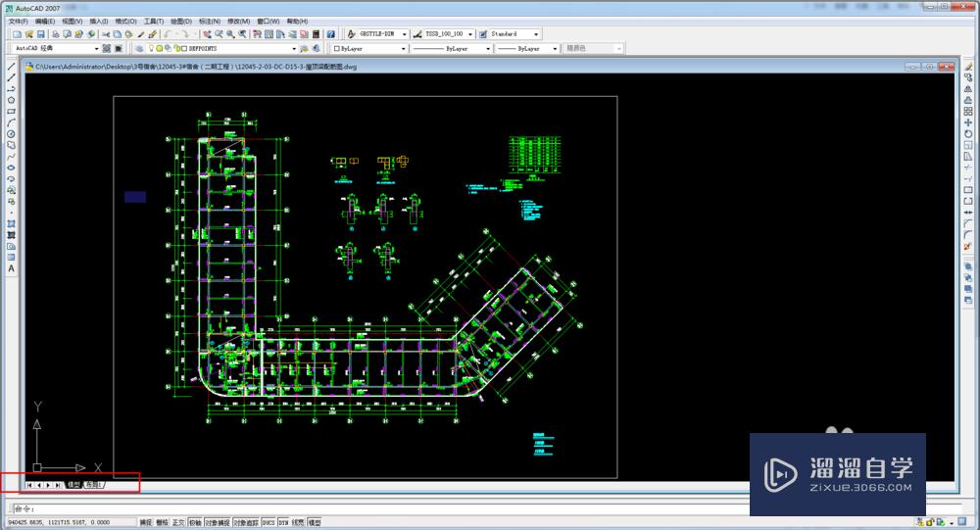
Task: Open the 标注(N) menu
Action: click(210, 22)
